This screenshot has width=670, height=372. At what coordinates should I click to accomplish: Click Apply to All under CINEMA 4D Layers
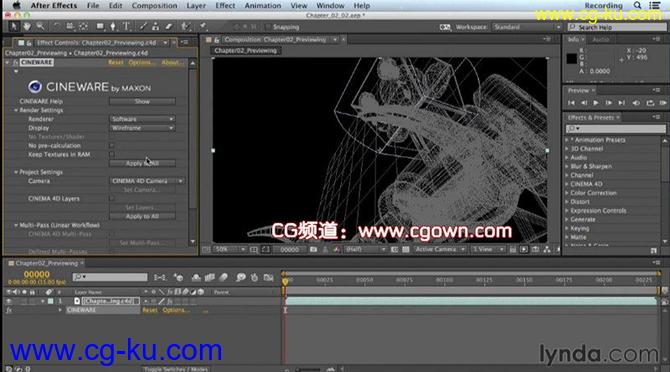(x=142, y=217)
